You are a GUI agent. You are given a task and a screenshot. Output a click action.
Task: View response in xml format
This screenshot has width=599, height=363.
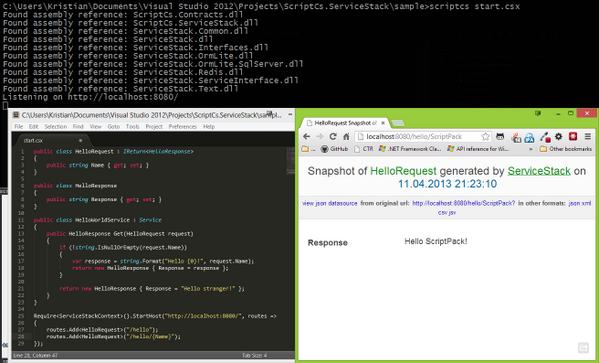point(586,203)
